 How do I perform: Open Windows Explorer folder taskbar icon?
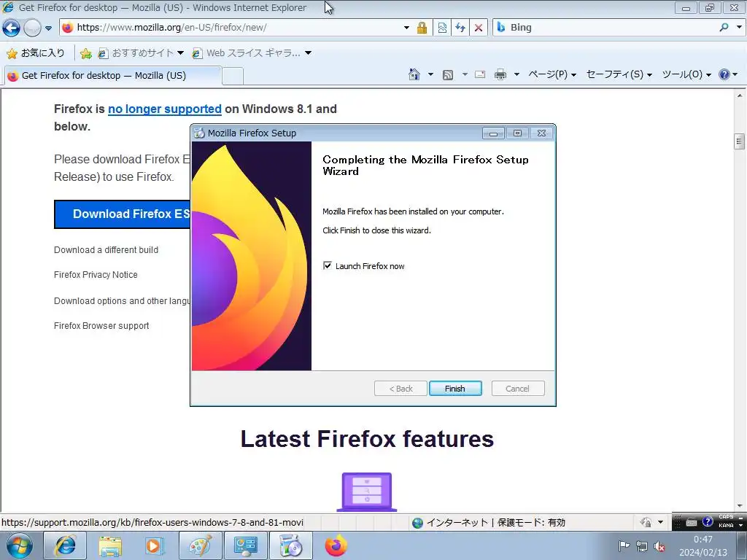pyautogui.click(x=110, y=545)
